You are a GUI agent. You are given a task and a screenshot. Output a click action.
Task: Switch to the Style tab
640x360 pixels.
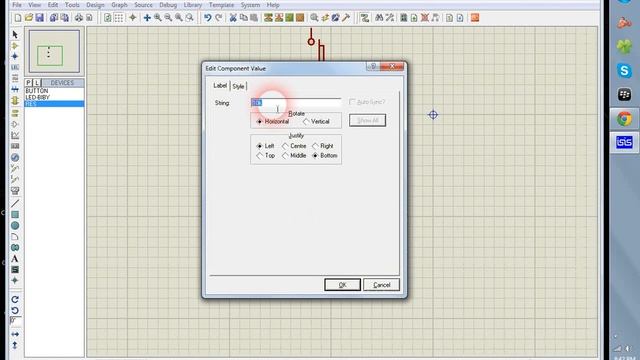(238, 86)
